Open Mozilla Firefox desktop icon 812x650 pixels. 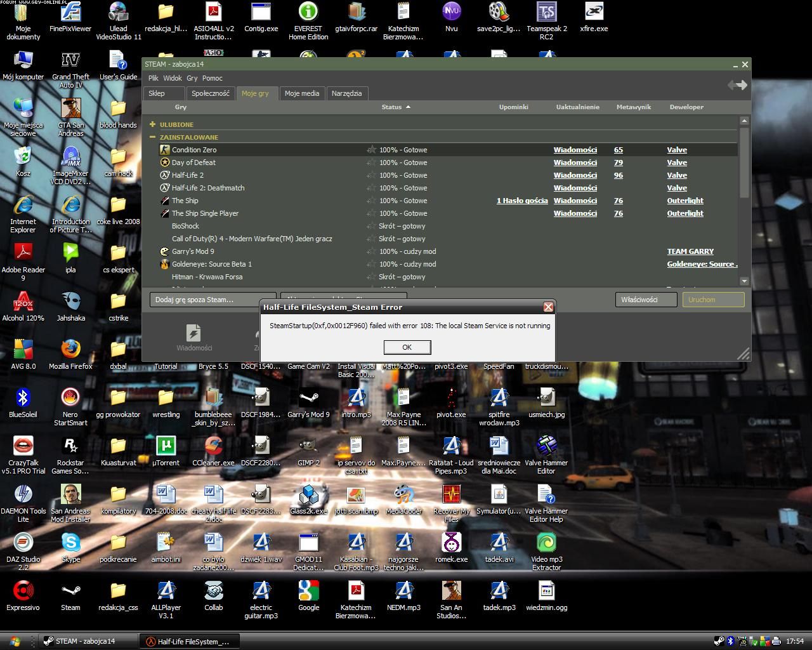(70, 349)
